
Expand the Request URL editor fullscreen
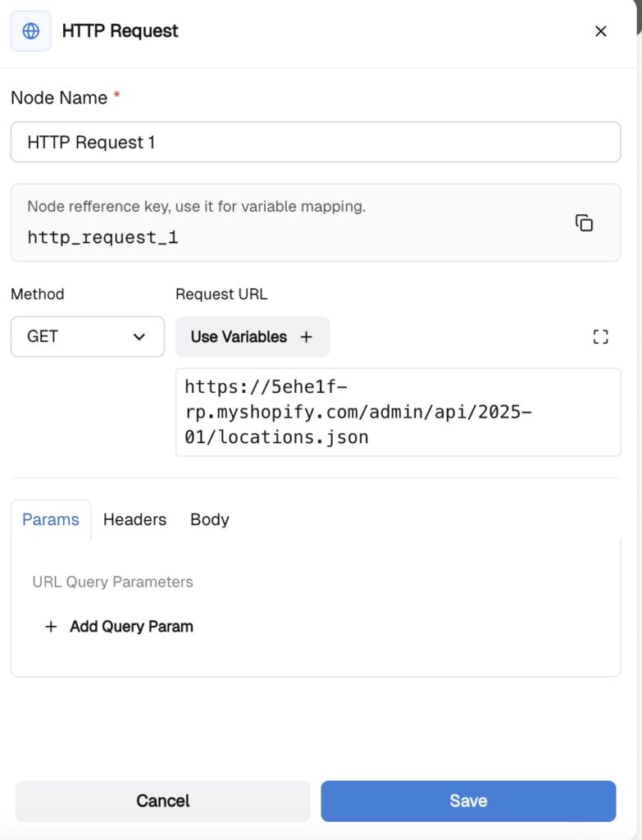(x=600, y=336)
